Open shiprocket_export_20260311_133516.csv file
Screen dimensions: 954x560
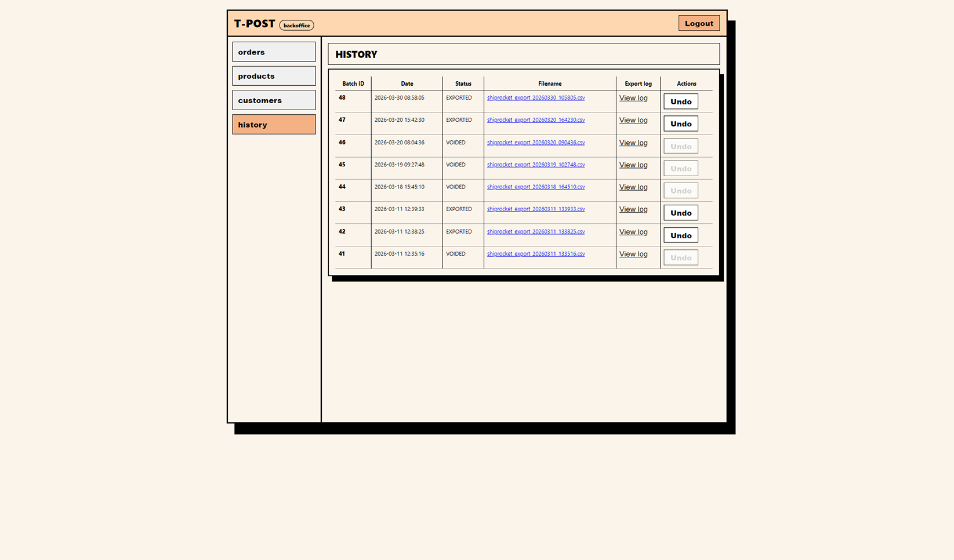point(535,253)
